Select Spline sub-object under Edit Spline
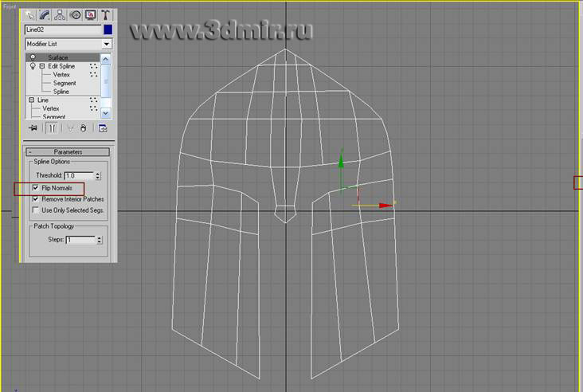This screenshot has width=583, height=392. pos(61,92)
